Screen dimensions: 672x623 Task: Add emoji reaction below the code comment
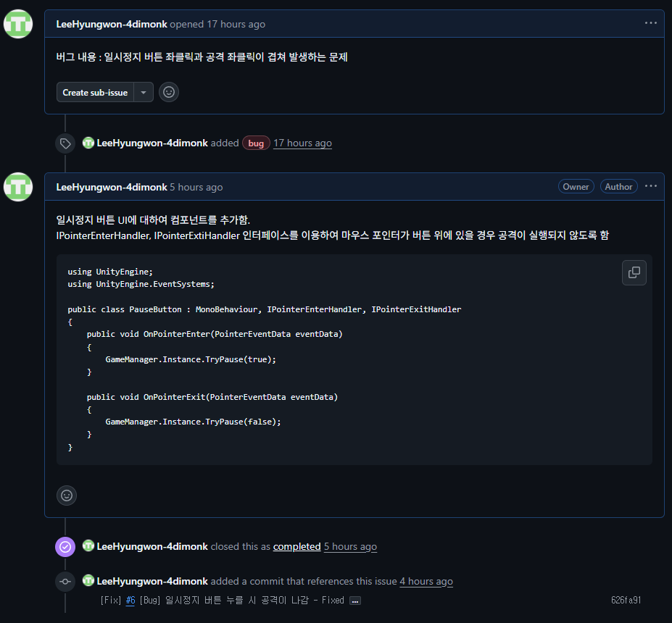pyautogui.click(x=67, y=496)
